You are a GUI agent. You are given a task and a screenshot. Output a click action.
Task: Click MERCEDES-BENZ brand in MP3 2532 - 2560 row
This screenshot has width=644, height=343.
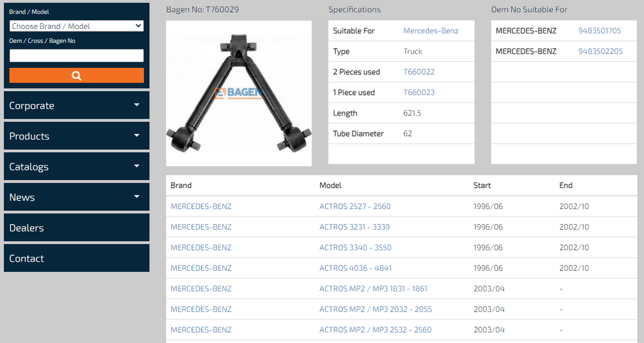pyautogui.click(x=201, y=329)
